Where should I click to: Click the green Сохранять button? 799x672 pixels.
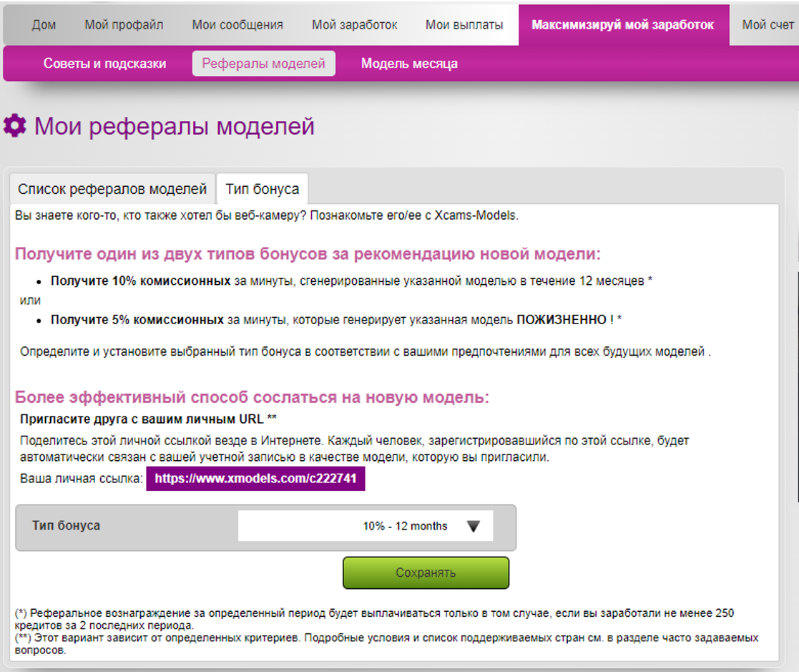[x=426, y=573]
